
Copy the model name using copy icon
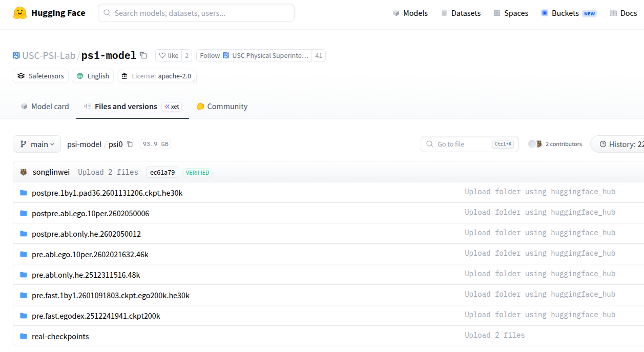coord(143,55)
